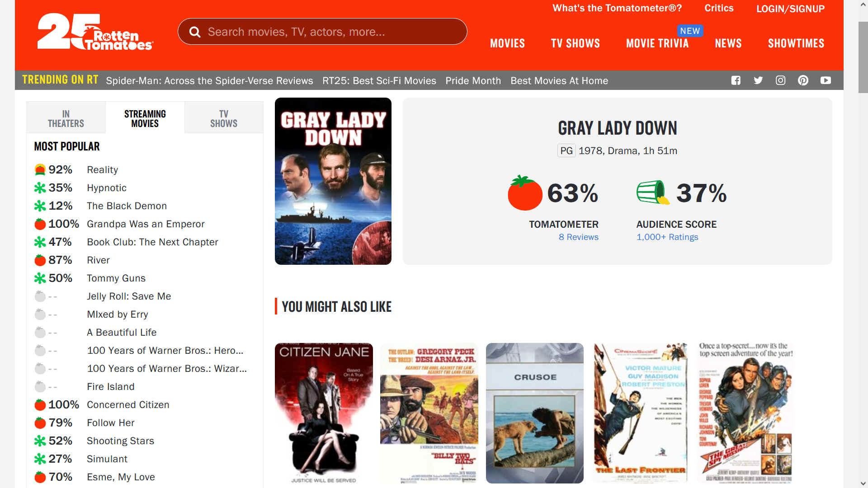This screenshot has width=868, height=488.
Task: Open the Movies navigation menu
Action: tap(507, 43)
